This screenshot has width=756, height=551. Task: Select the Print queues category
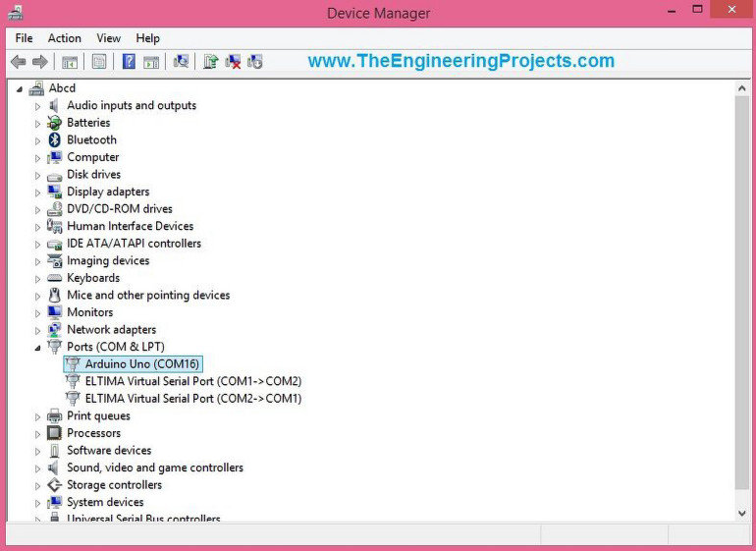coord(98,416)
